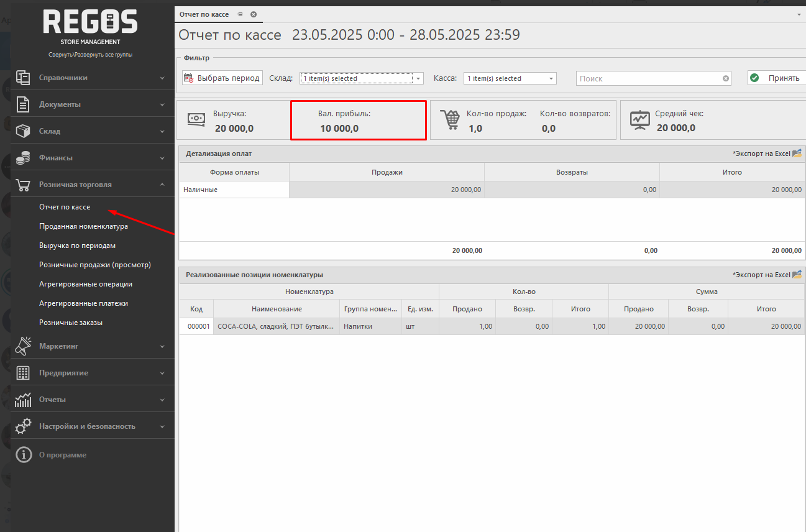
Task: Click the Выручка money icon
Action: click(x=197, y=119)
